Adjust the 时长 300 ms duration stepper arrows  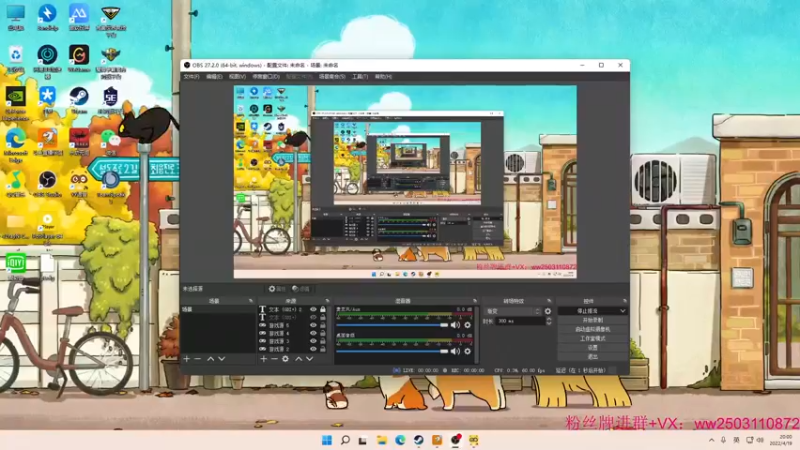point(549,321)
